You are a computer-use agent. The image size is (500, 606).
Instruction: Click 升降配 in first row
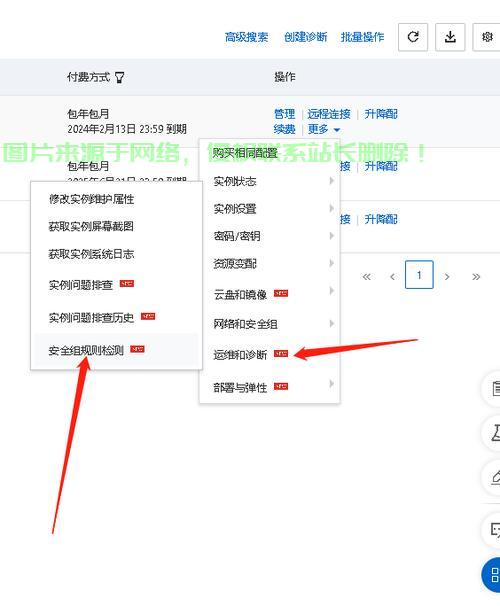[381, 114]
